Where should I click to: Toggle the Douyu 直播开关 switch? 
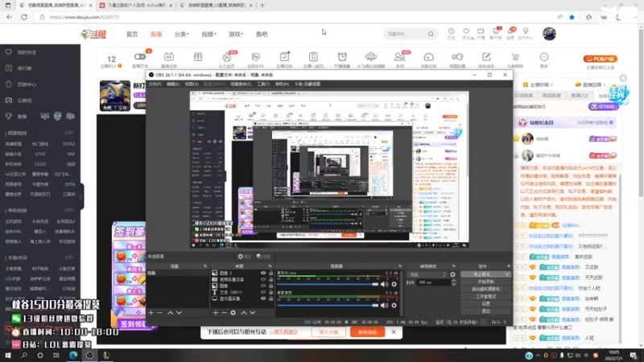[140, 56]
